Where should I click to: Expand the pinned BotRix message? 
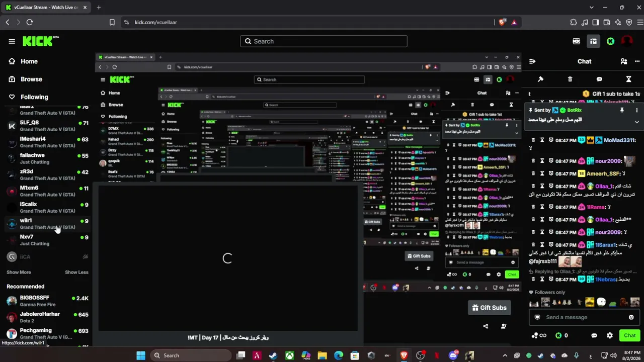pyautogui.click(x=636, y=122)
